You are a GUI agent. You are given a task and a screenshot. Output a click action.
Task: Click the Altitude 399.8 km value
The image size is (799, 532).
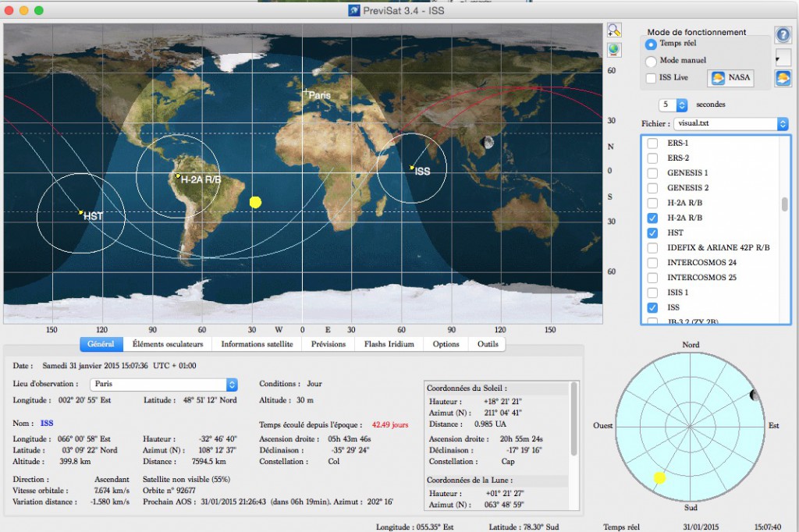[75, 461]
